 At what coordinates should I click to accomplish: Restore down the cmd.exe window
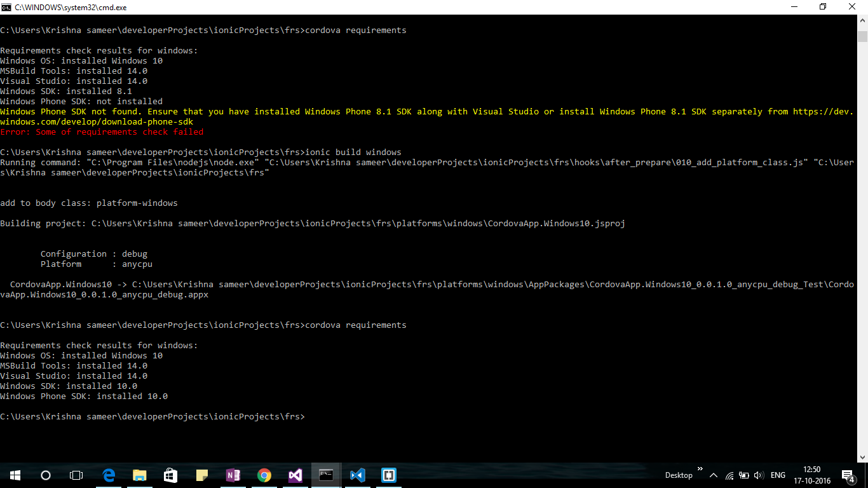[823, 6]
